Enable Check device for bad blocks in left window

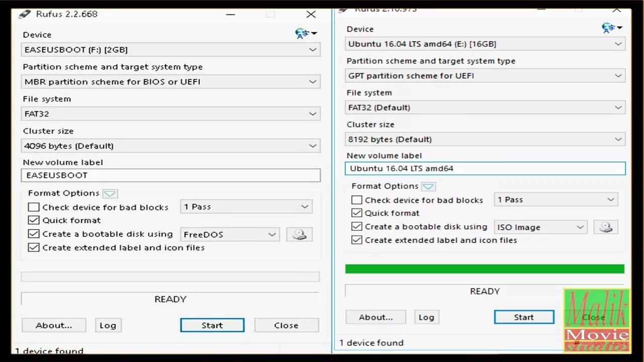(34, 207)
